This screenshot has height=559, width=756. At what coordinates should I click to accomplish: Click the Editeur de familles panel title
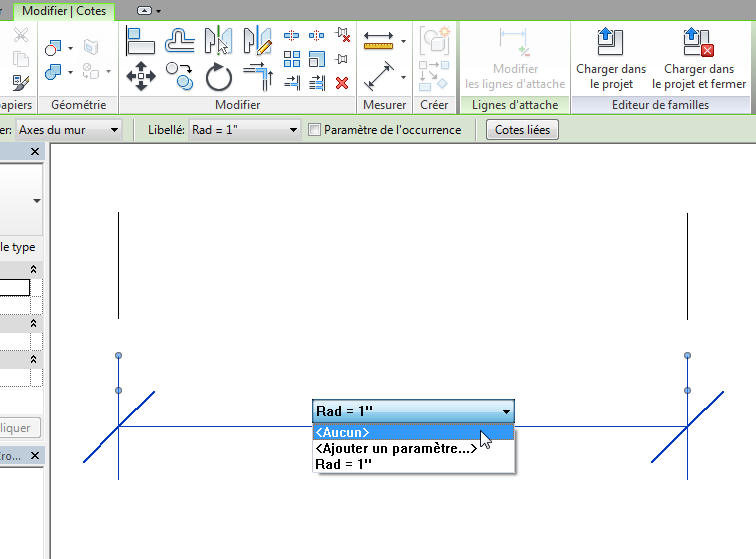tap(660, 105)
